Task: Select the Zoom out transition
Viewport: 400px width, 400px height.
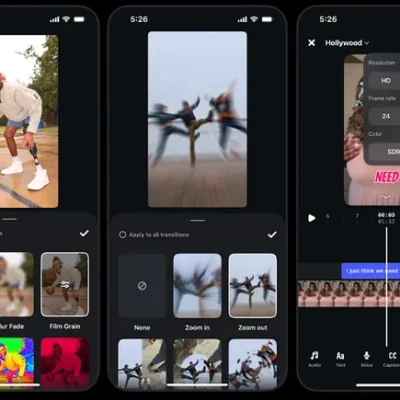Action: coord(253,286)
